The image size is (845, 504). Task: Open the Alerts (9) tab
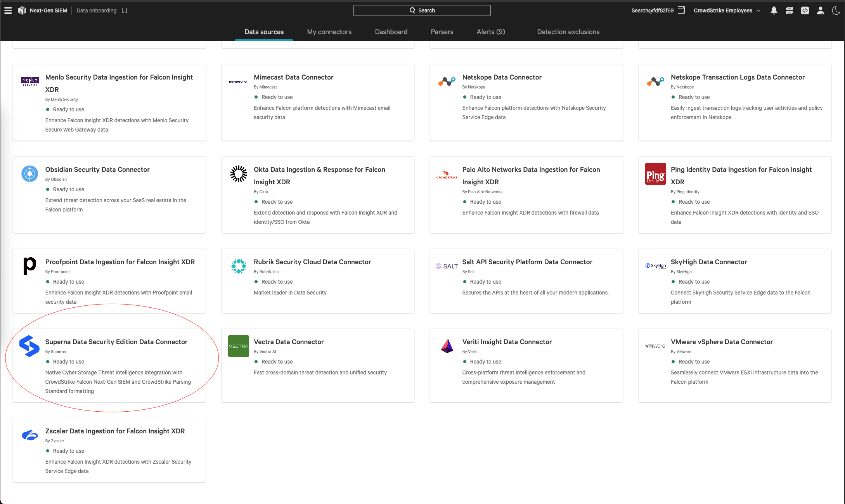pyautogui.click(x=491, y=32)
